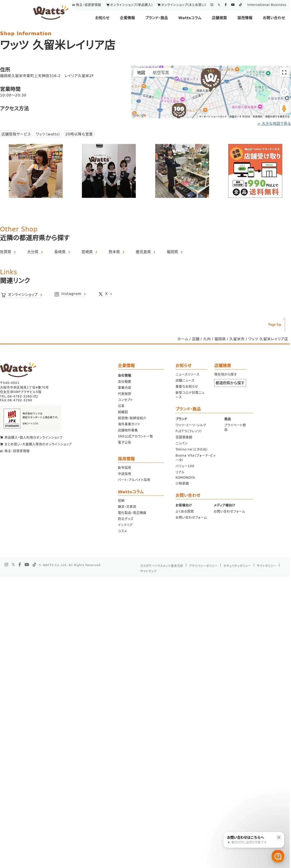The image size is (291, 868).
Task: Open お問い合わせ nav menu
Action: (x=274, y=18)
